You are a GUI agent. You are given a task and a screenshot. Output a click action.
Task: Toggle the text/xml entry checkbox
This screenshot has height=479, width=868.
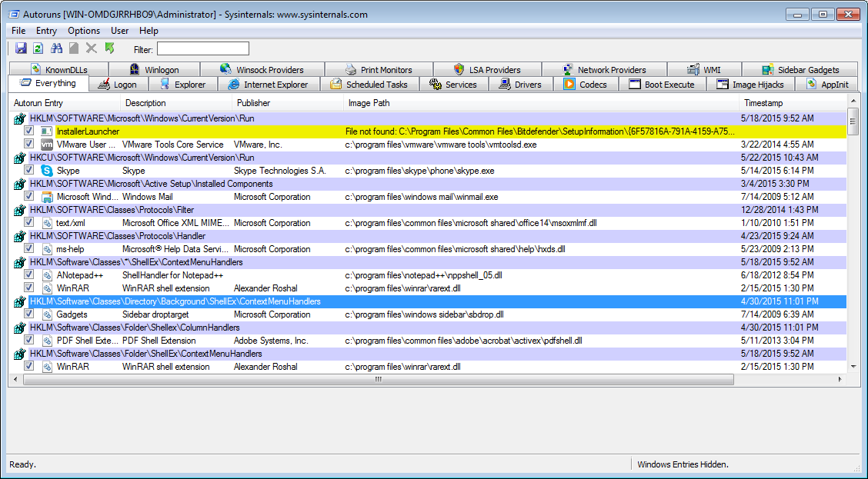click(28, 222)
